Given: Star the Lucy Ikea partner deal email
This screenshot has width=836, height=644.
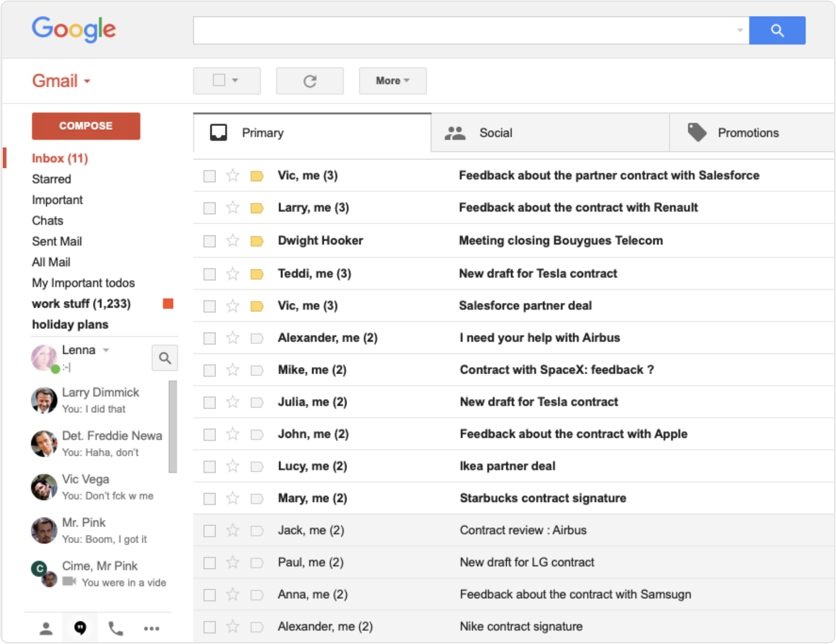Looking at the screenshot, I should point(232,466).
